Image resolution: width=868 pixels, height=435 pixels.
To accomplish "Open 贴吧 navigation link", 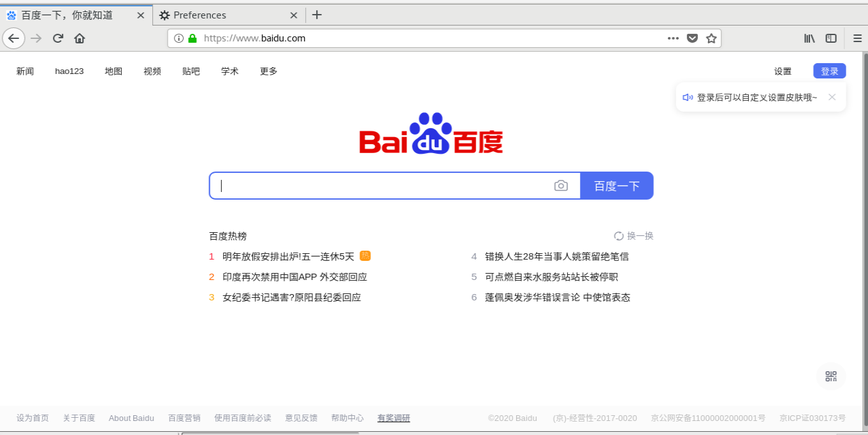I will click(191, 71).
